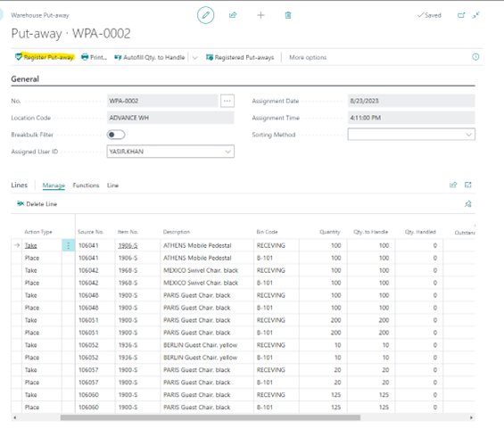Click the Location Code field ADVANCE WH
Screen dimensions: 504x445
[x=170, y=118]
